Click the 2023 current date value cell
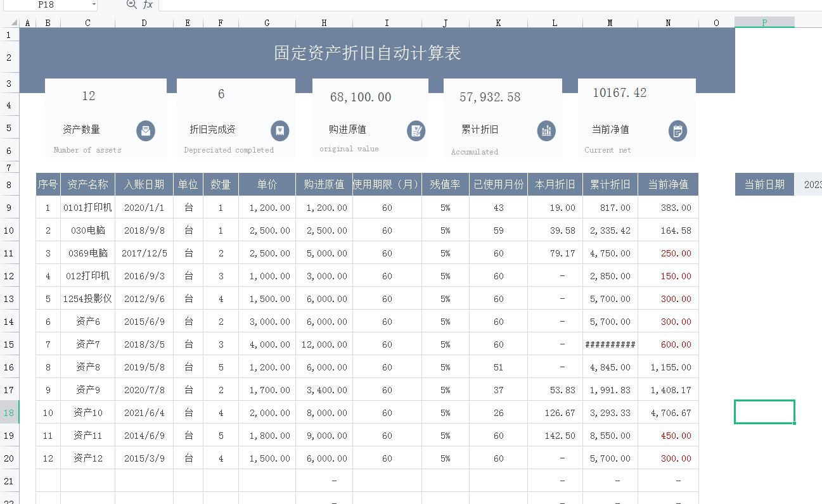The height and width of the screenshot is (504, 822). (809, 185)
